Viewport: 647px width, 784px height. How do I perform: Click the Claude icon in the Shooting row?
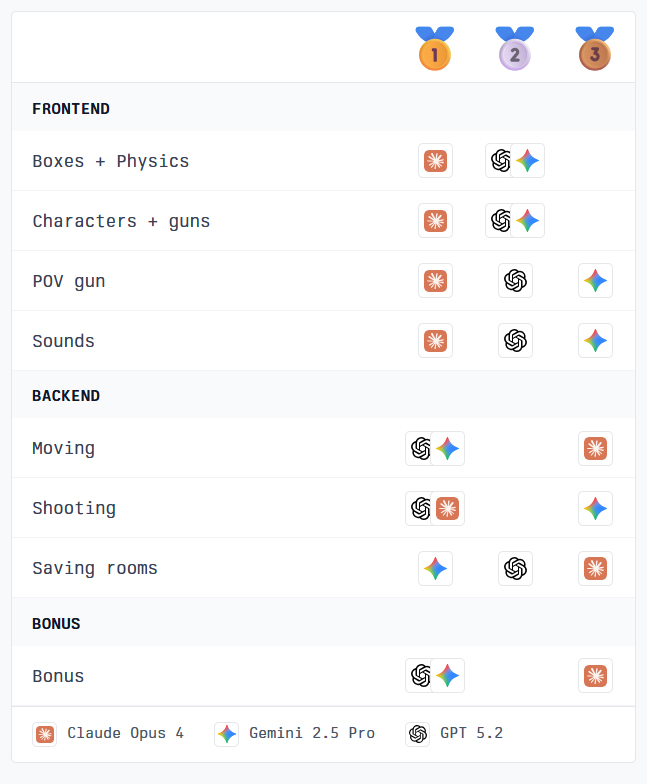click(x=448, y=508)
